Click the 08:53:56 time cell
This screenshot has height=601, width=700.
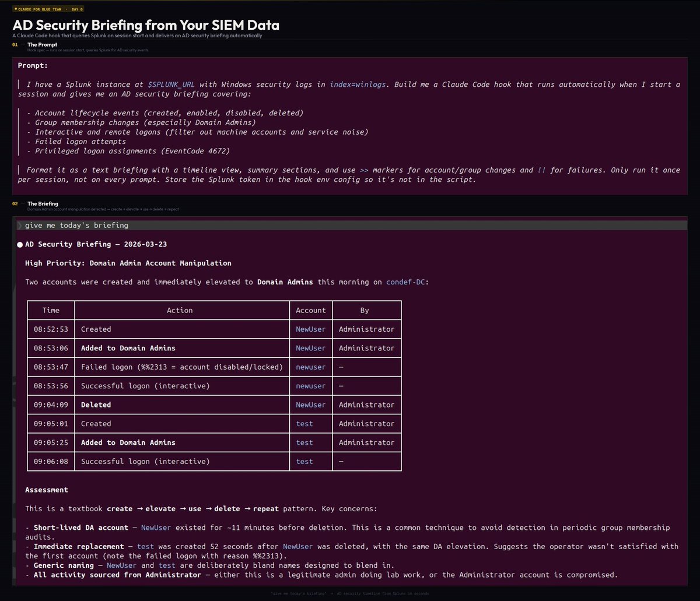51,386
